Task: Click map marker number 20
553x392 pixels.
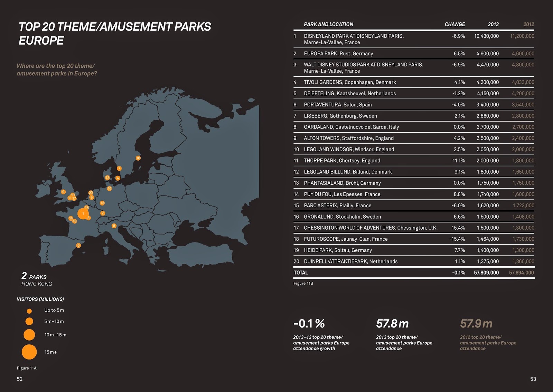Action: tap(91, 193)
